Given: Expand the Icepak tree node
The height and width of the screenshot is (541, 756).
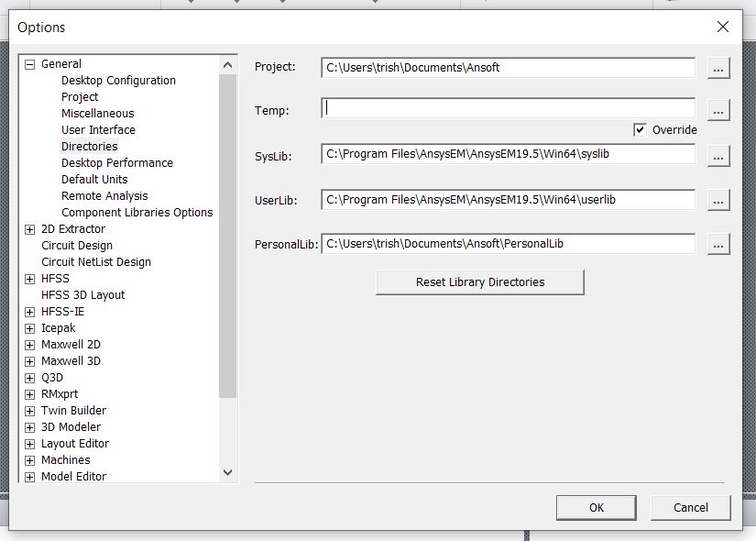Looking at the screenshot, I should click(x=29, y=327).
